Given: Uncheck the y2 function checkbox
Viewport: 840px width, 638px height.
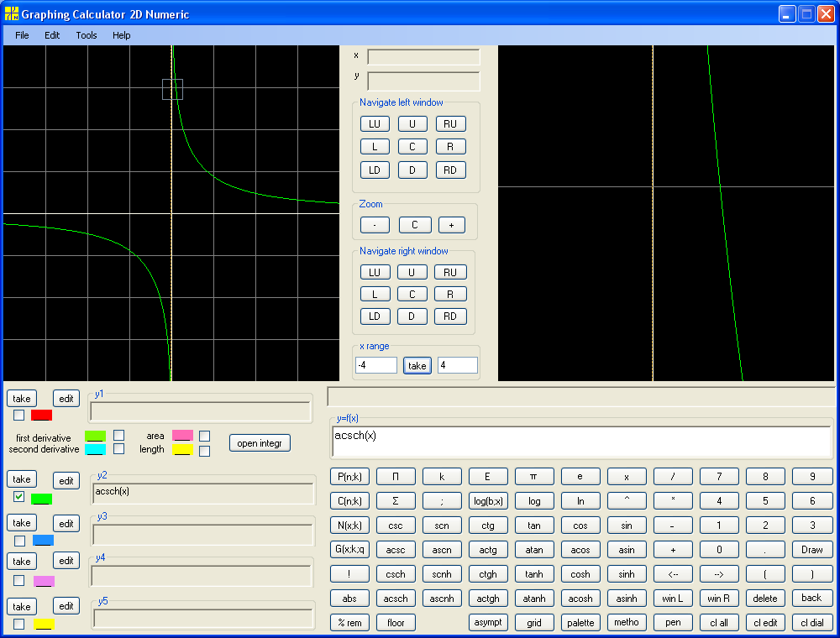Looking at the screenshot, I should tap(18, 497).
